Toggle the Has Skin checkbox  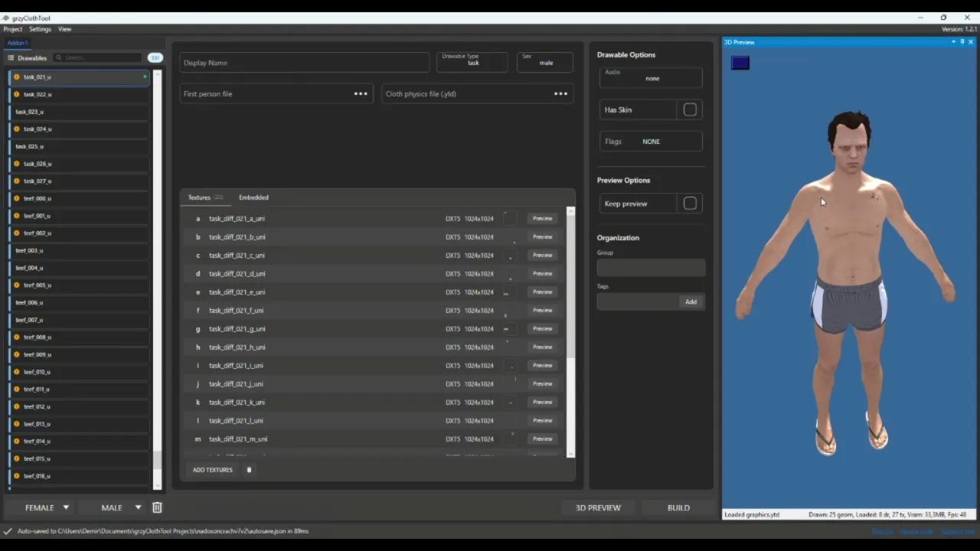point(690,110)
